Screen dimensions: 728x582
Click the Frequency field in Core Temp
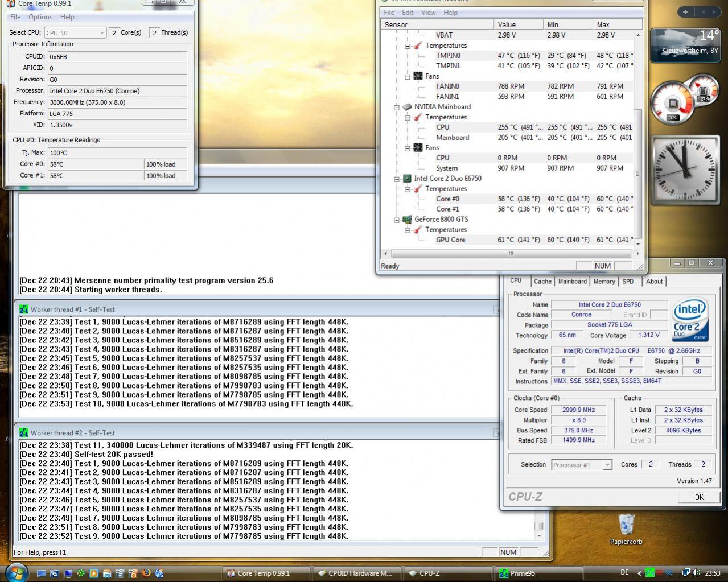tap(118, 102)
